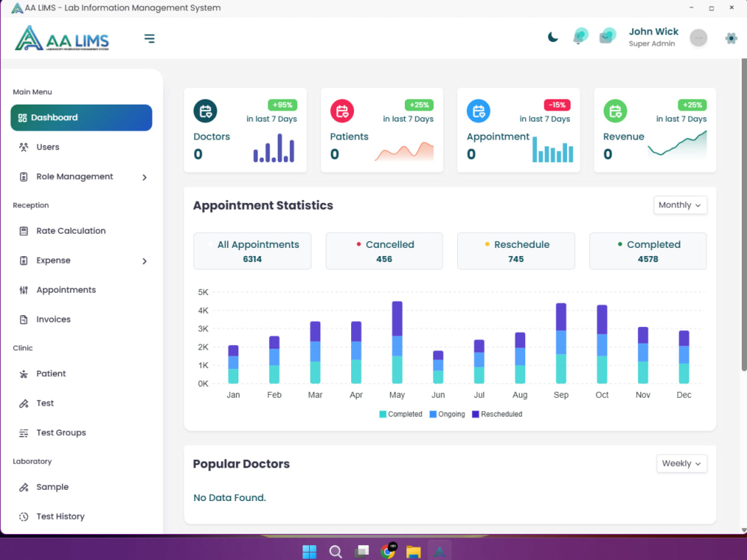Click the Patients card red calendar icon
Image resolution: width=747 pixels, height=560 pixels.
pos(342,111)
